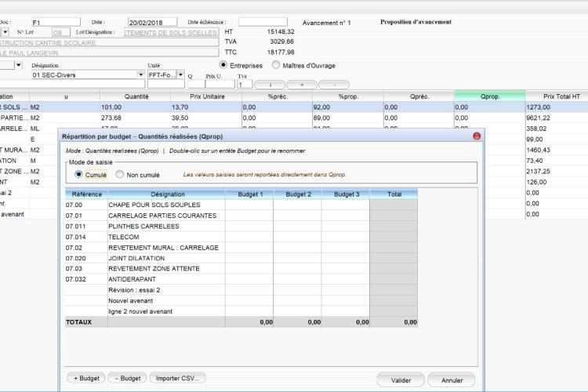The width and height of the screenshot is (588, 392).
Task: Focus the empty Date échéance field
Action: pyautogui.click(x=263, y=22)
